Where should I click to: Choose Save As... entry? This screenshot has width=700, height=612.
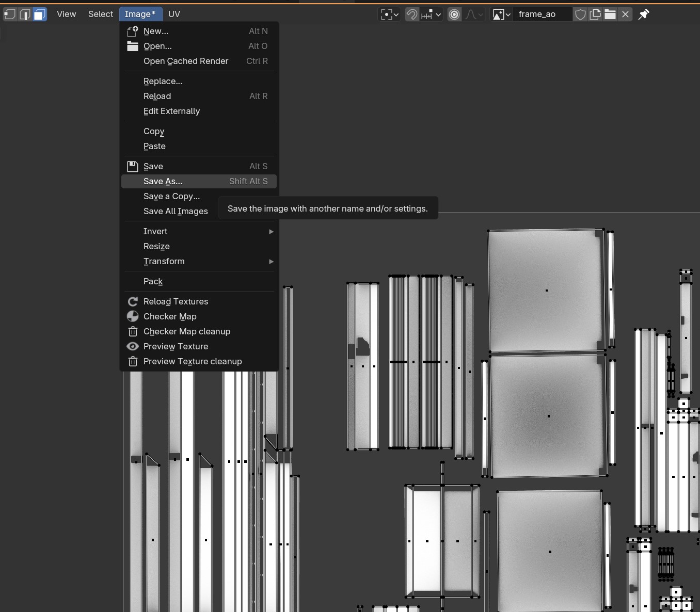pos(199,181)
